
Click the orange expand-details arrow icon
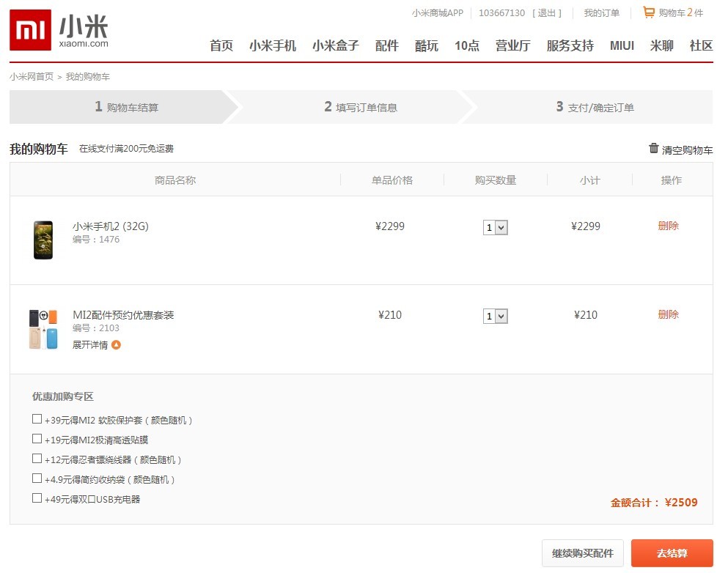point(116,344)
